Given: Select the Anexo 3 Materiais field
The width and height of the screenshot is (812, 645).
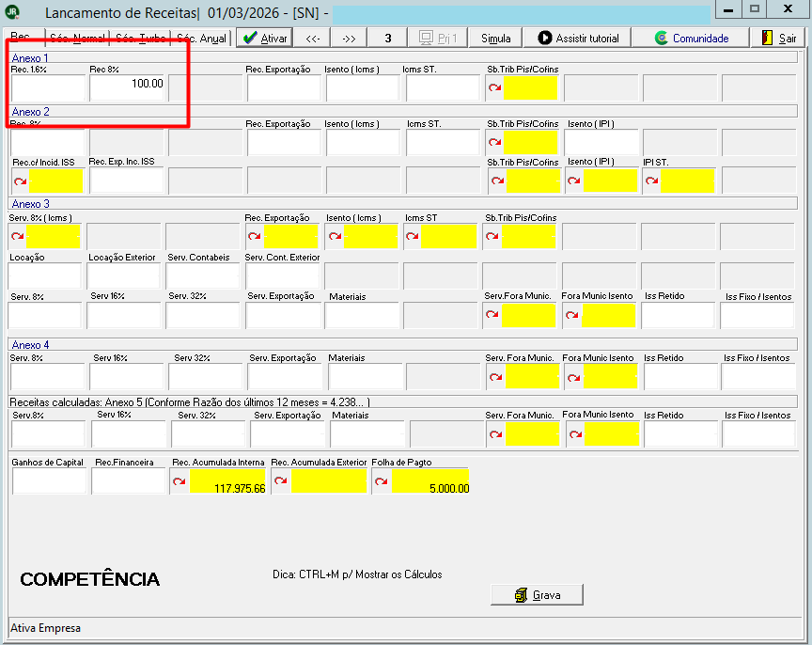Looking at the screenshot, I should click(363, 315).
